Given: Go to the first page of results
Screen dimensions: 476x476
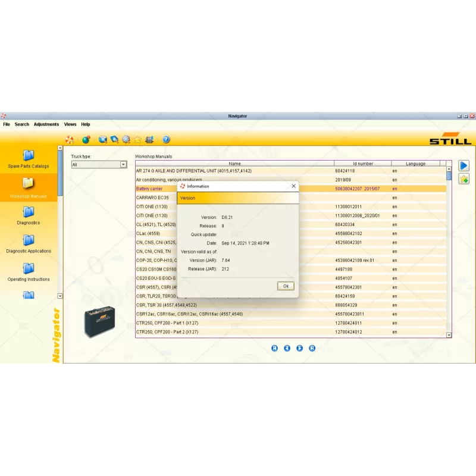Looking at the screenshot, I should coord(274,348).
